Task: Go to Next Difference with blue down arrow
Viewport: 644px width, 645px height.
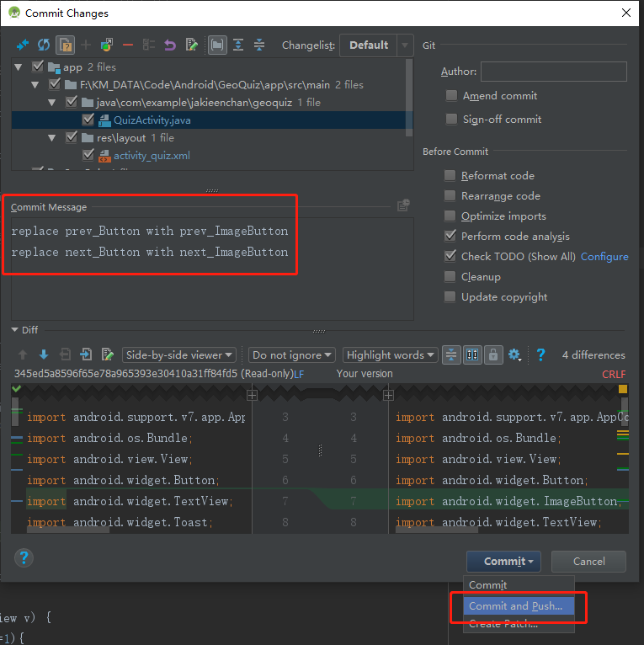Action: (44, 354)
